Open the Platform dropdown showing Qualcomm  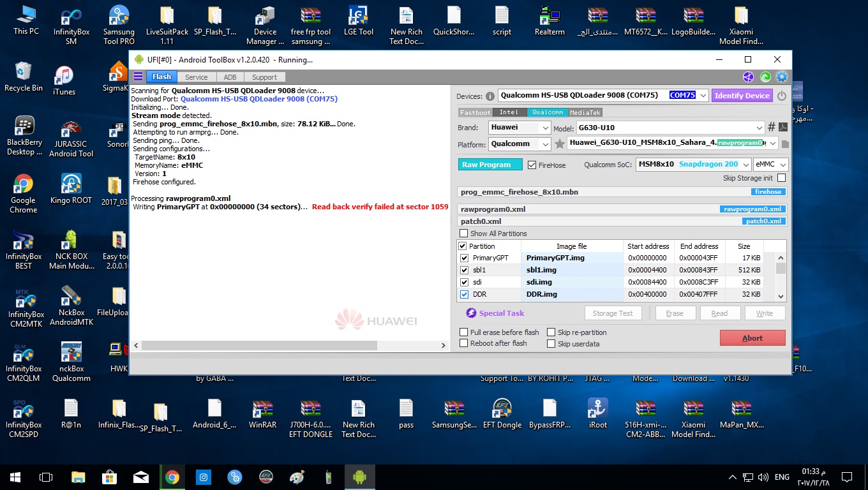[545, 144]
